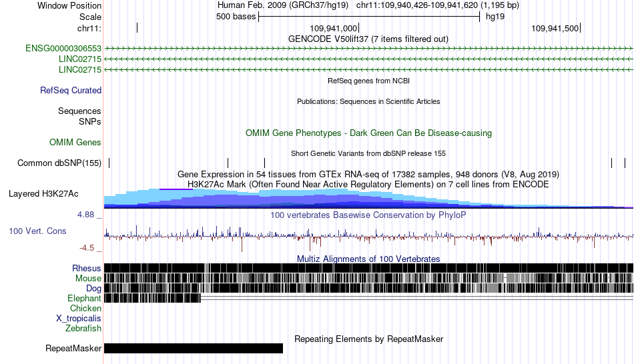Click the ENSG00000306553 transcript arrow line
This screenshot has height=364, width=634.
pyautogui.click(x=369, y=49)
